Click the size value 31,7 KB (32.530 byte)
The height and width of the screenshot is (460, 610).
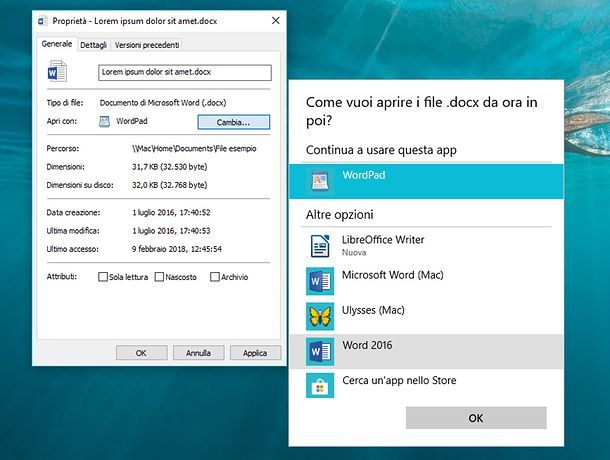[170, 167]
